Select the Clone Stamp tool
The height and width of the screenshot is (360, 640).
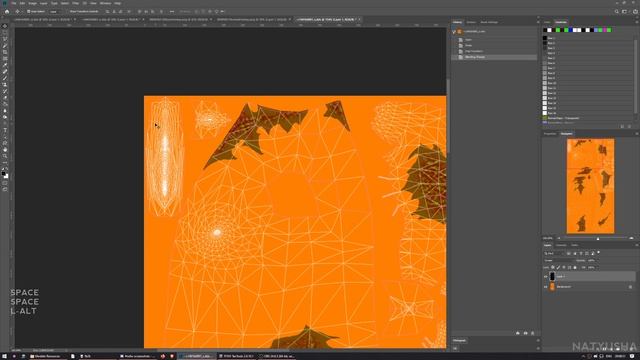pyautogui.click(x=5, y=85)
